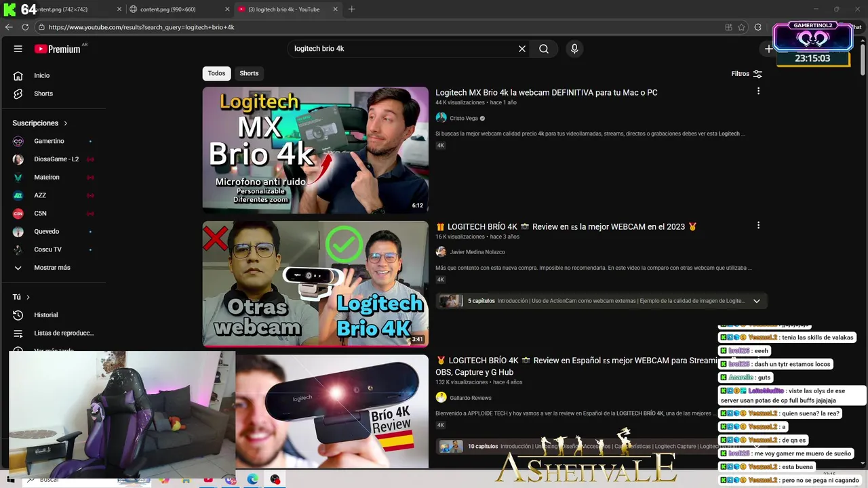Expand subscriptions with Mostrar más
This screenshot has height=488, width=868.
[x=53, y=268]
